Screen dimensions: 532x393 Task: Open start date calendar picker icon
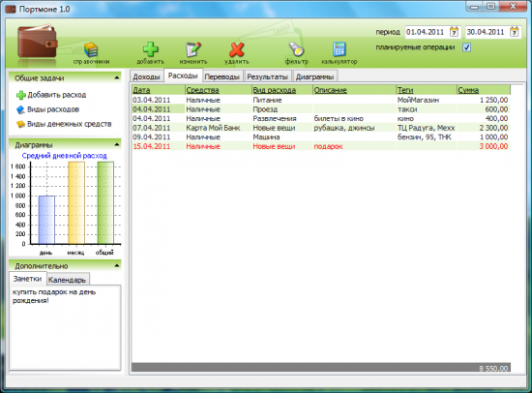click(454, 32)
